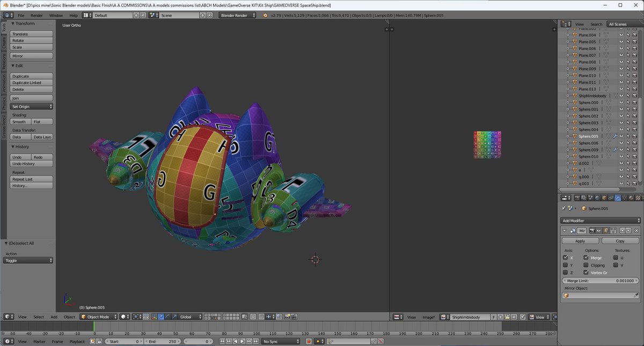Play animation in reverse
The width and height of the screenshot is (644, 346).
click(236, 341)
